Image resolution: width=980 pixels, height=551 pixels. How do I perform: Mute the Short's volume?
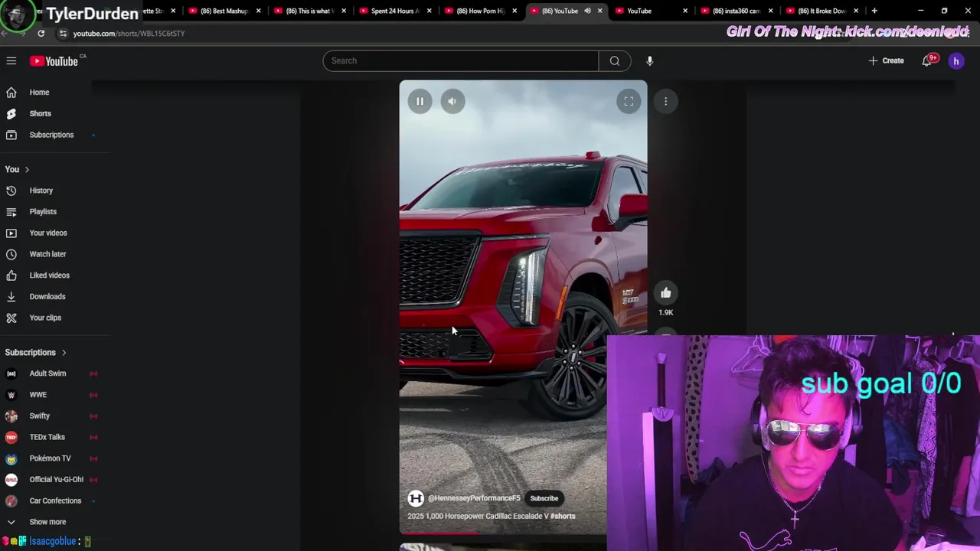click(x=452, y=101)
